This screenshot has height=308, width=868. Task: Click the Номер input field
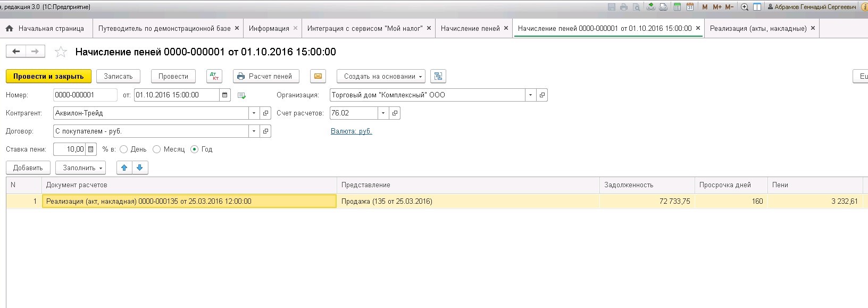coord(85,95)
